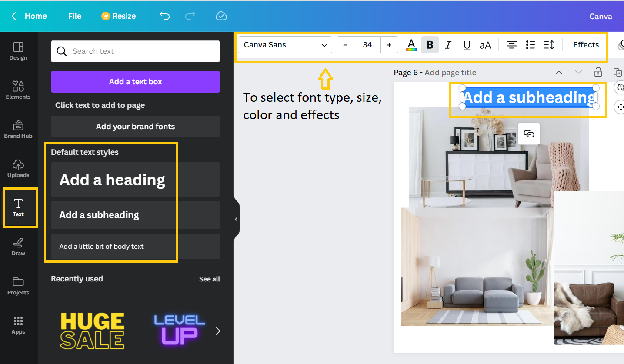This screenshot has width=624, height=364.
Task: Open the Brand Hub panel
Action: (x=18, y=129)
